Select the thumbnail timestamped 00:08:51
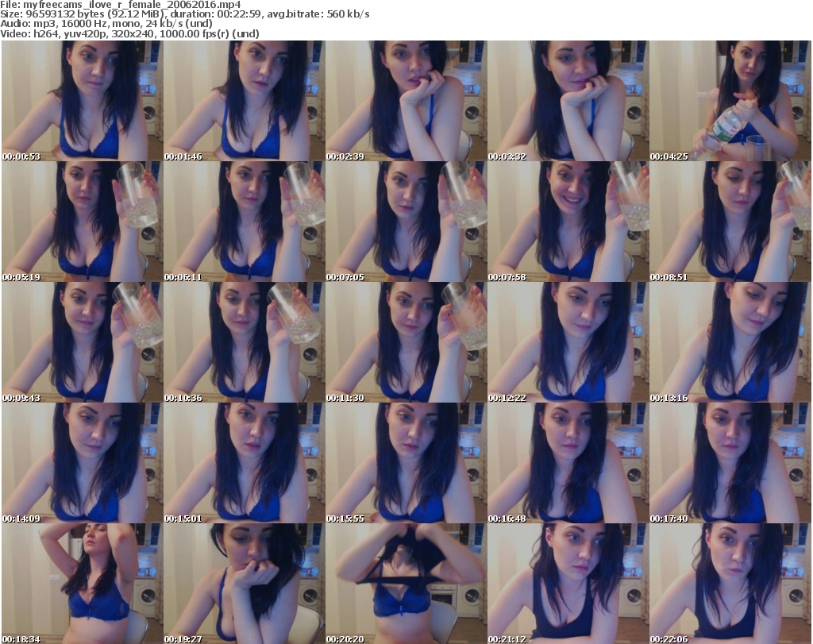Viewport: 813px width, 644px height. 730,222
